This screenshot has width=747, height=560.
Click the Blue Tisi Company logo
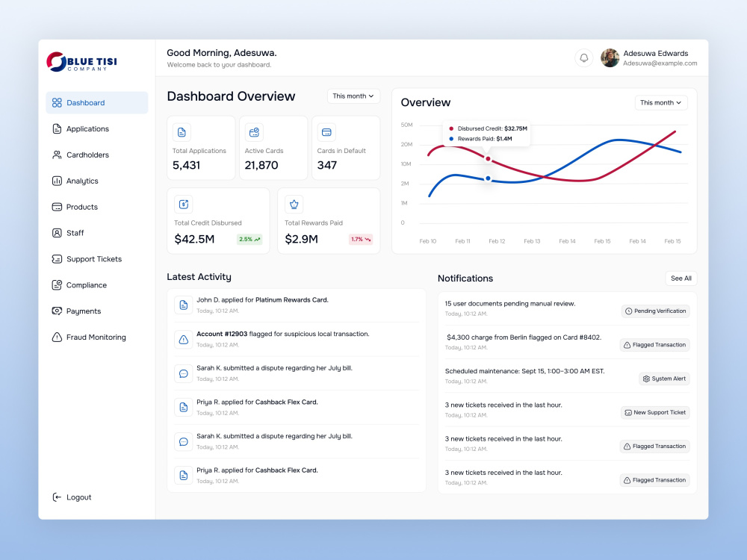click(81, 62)
